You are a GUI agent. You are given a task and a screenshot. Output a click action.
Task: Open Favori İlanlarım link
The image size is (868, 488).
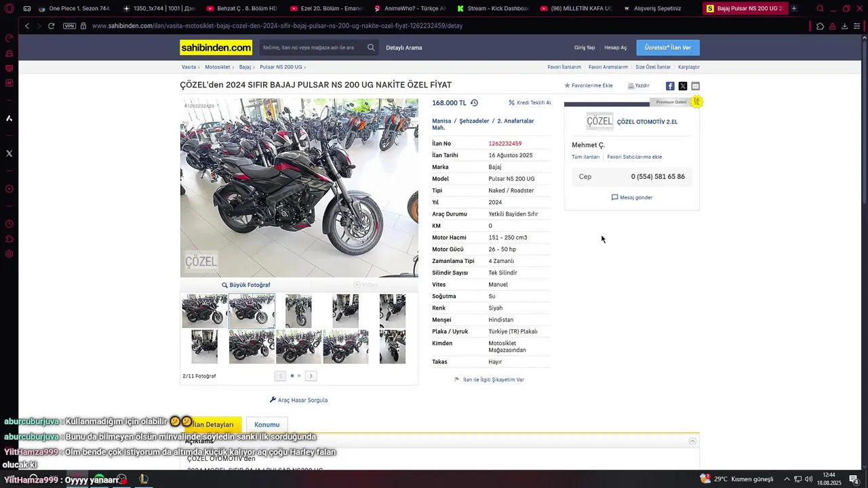[564, 67]
